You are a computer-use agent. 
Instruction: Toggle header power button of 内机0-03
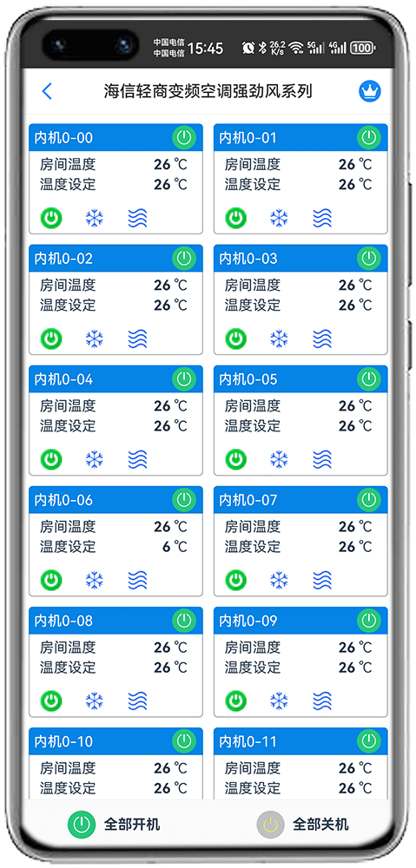[369, 258]
